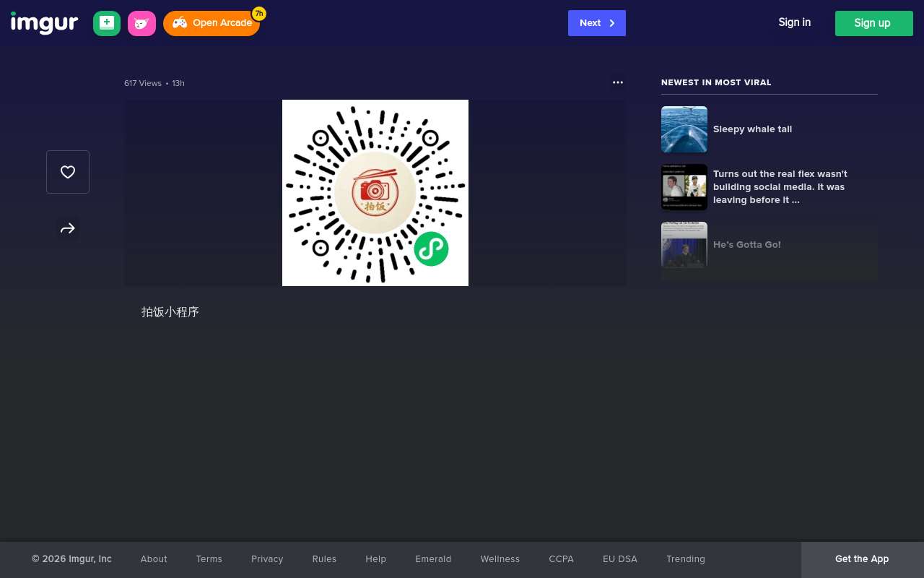View the Privacy page
Image resolution: width=924 pixels, height=578 pixels.
(267, 559)
